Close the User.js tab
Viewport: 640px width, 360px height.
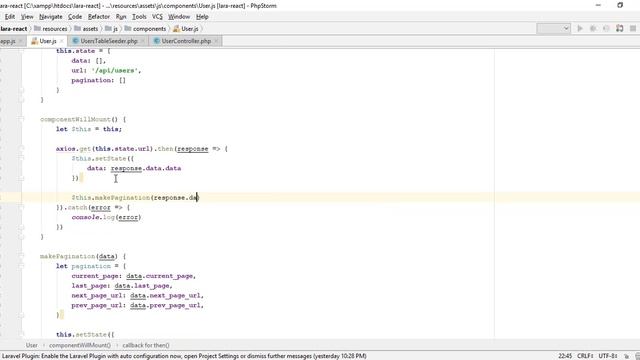(62, 41)
